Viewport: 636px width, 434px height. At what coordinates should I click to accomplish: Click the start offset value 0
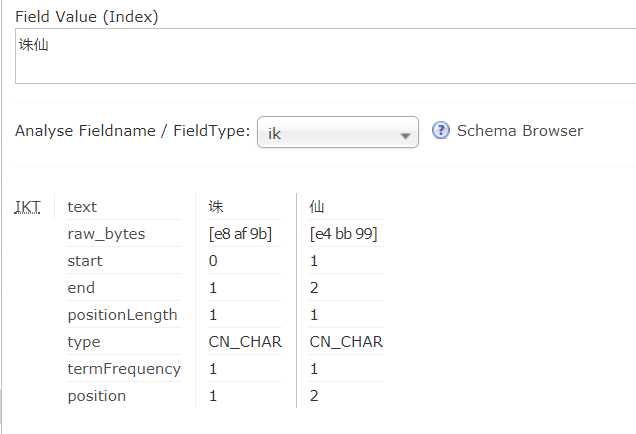point(213,261)
